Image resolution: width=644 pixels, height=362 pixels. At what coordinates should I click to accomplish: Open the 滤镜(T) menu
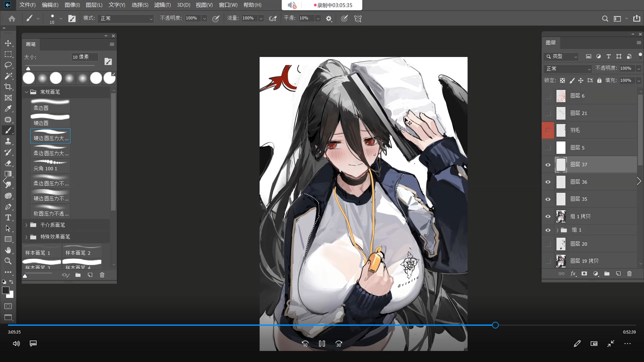pos(162,5)
